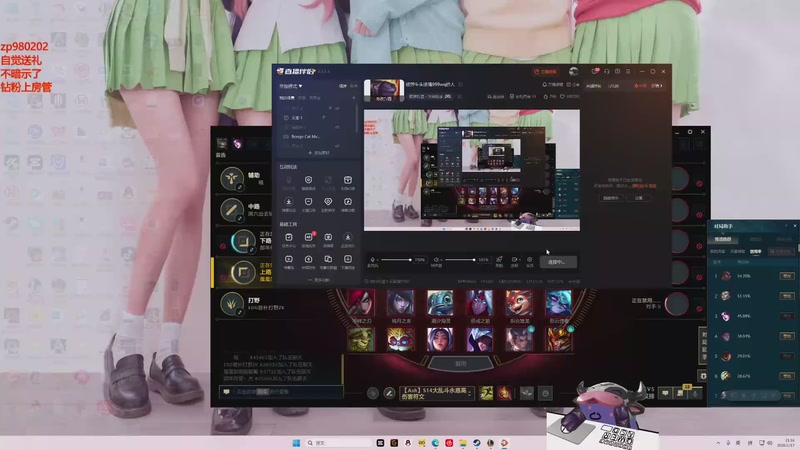The height and width of the screenshot is (450, 800).
Task: Pick the Fizz 潮汐海灵 champion portrait
Action: [x=440, y=303]
